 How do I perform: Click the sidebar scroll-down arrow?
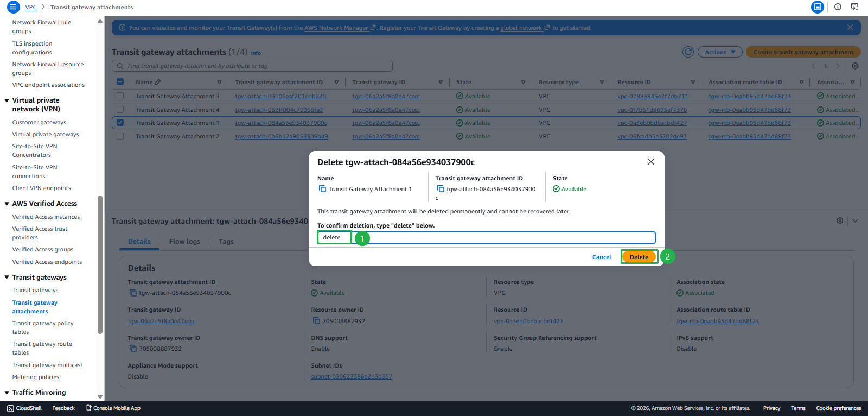click(100, 397)
